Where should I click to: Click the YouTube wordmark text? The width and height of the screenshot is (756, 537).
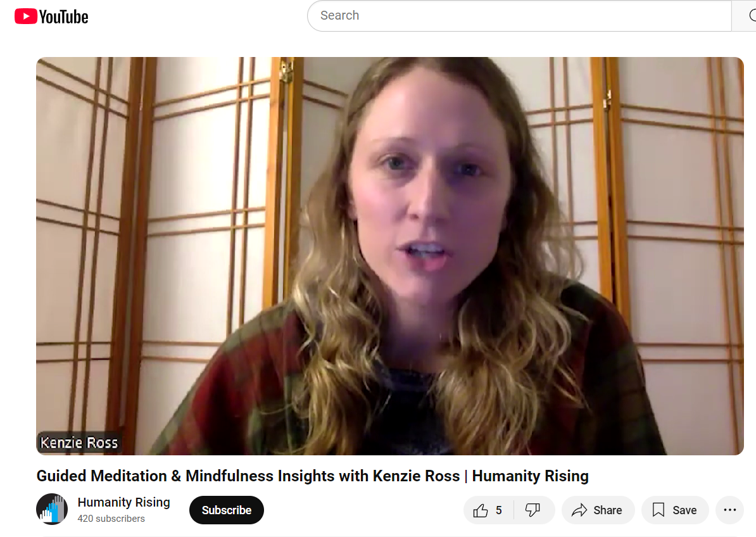64,17
